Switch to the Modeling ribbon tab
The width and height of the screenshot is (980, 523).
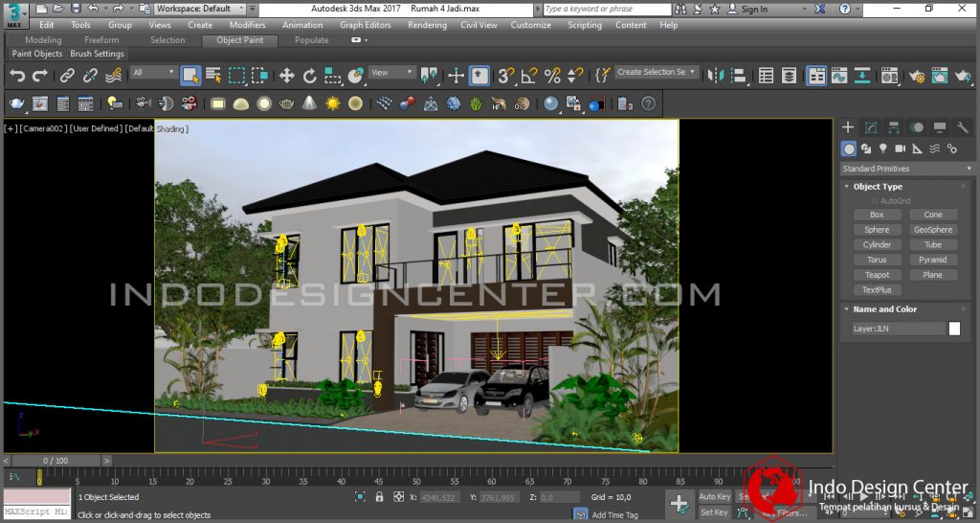coord(43,40)
